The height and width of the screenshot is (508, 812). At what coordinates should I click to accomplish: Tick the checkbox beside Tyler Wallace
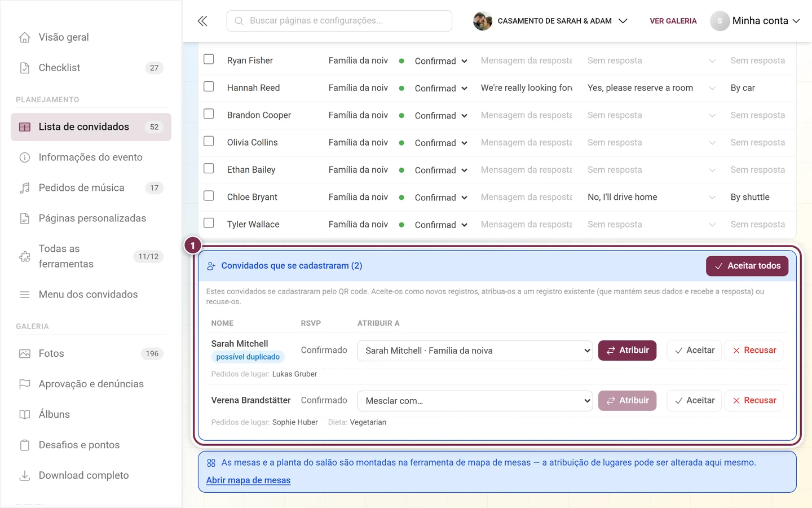(x=209, y=223)
